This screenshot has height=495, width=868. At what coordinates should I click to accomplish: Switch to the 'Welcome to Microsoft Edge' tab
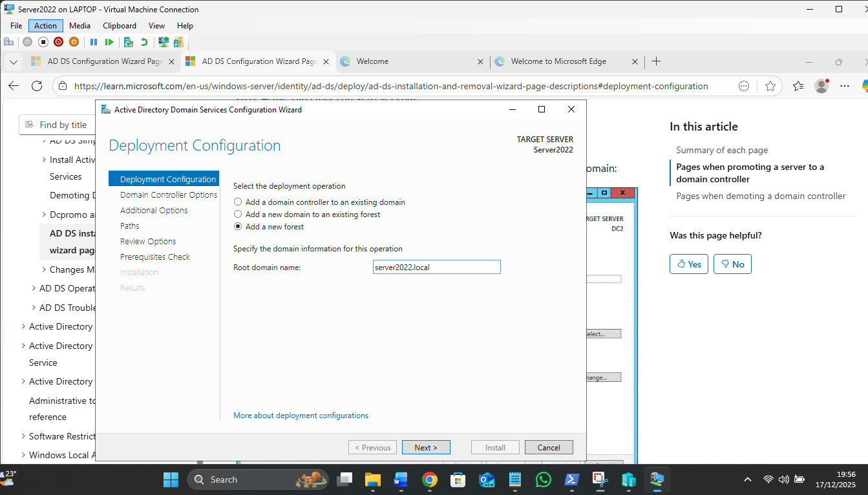click(x=558, y=61)
